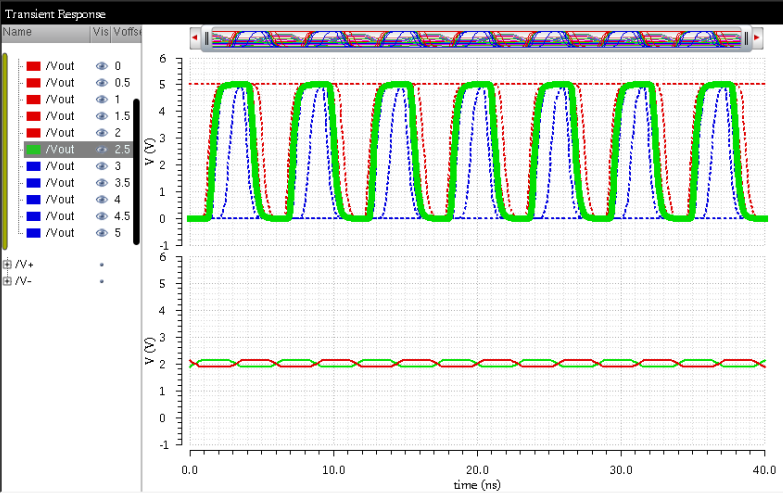Click the Vis column header

pos(100,32)
